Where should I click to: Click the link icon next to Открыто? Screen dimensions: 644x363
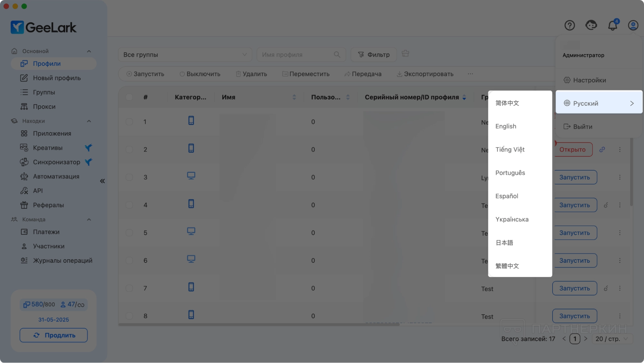pyautogui.click(x=602, y=150)
